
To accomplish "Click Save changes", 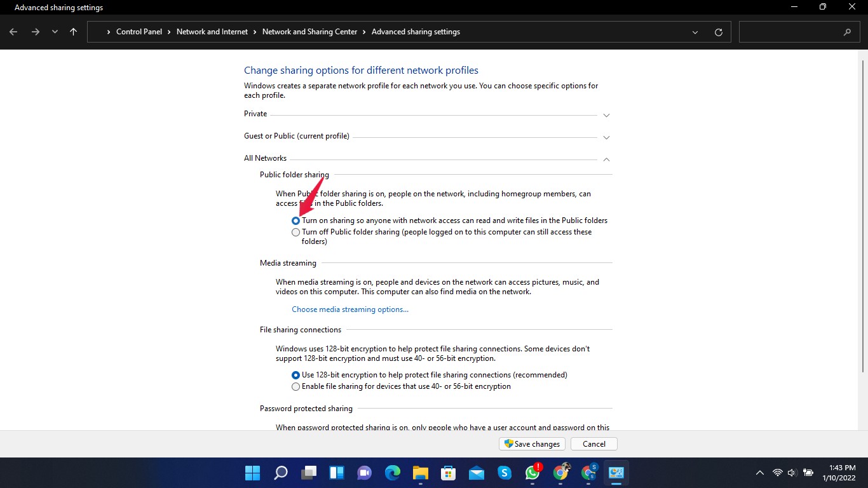I will [x=532, y=444].
